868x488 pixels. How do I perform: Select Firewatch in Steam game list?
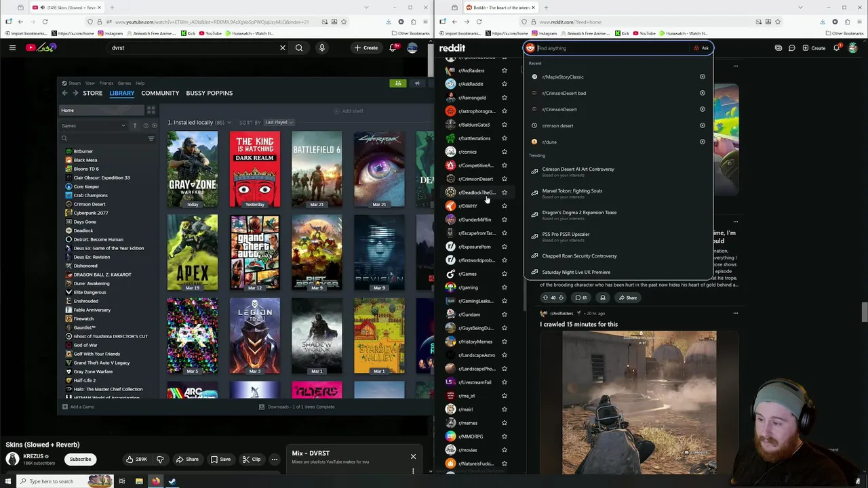pos(83,319)
